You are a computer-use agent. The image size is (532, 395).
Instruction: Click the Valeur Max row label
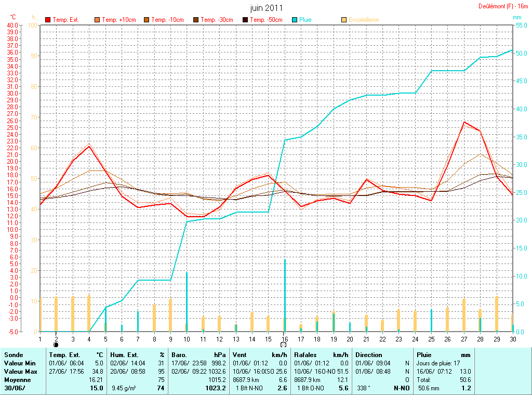point(20,371)
